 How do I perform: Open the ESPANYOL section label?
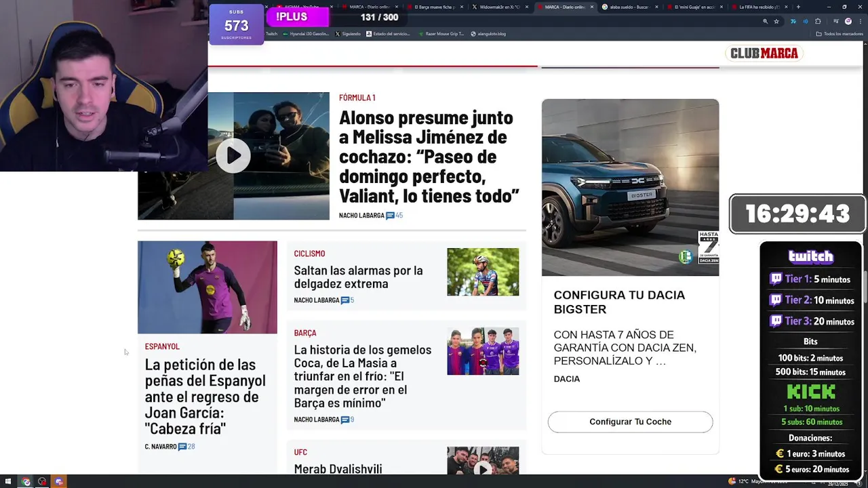[162, 346]
